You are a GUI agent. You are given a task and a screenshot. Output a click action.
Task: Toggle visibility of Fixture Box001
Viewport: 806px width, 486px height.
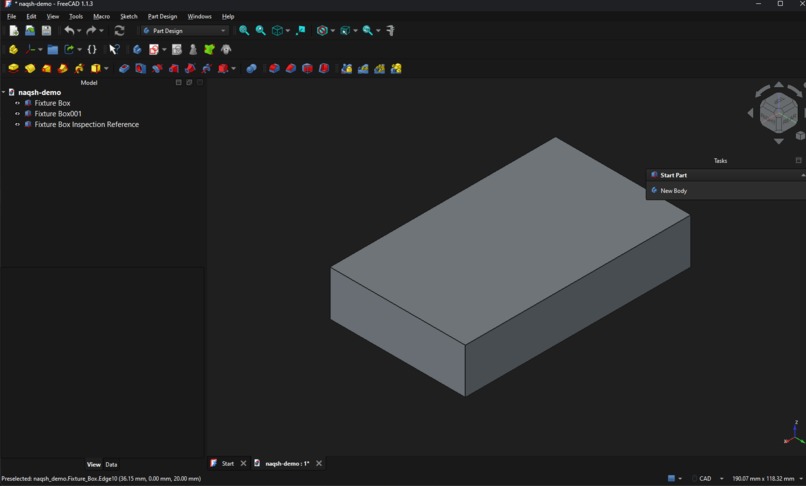(17, 114)
